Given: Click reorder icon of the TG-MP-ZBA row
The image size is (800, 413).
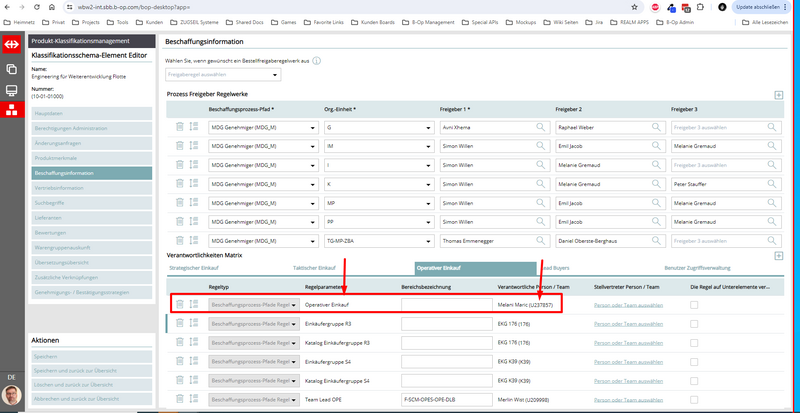Looking at the screenshot, I should (194, 241).
